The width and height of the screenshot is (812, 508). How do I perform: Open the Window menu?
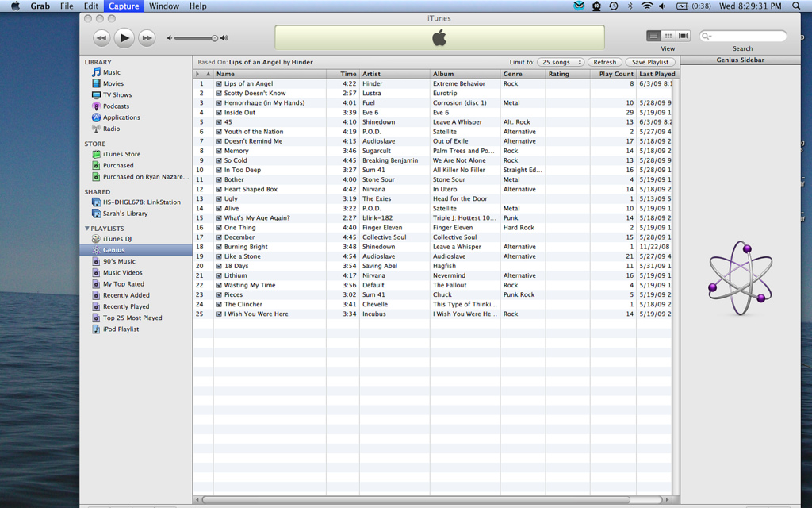coord(164,6)
